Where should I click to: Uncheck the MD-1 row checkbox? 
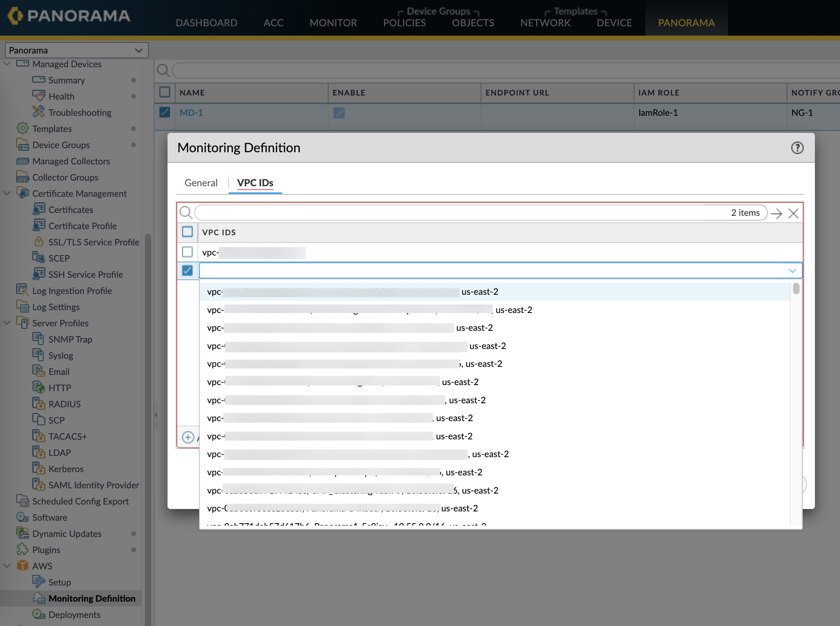click(165, 112)
